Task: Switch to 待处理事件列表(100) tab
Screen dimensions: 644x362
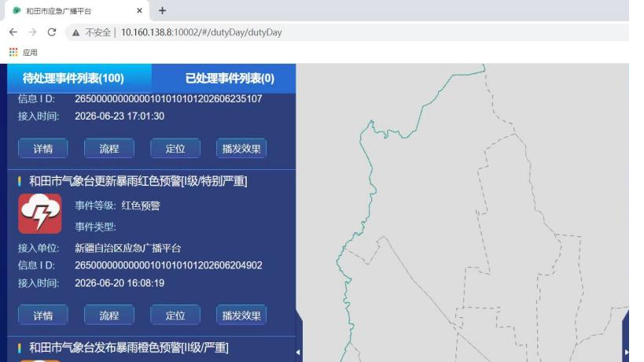Action: point(79,78)
